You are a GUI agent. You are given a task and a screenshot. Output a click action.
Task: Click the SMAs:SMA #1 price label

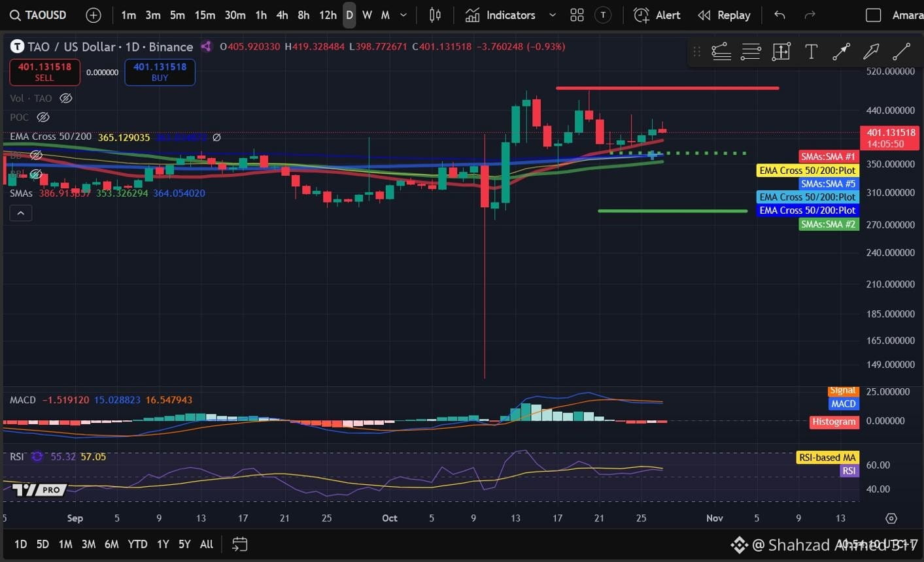click(829, 157)
